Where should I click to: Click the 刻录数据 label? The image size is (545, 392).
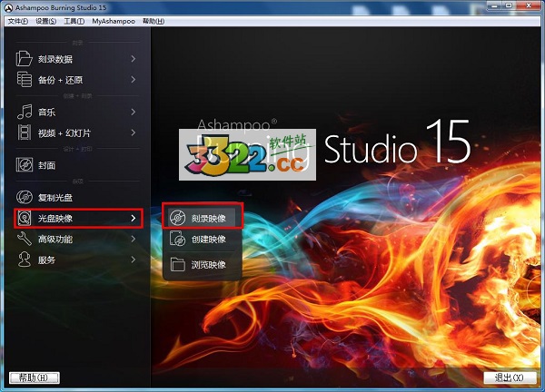point(55,59)
